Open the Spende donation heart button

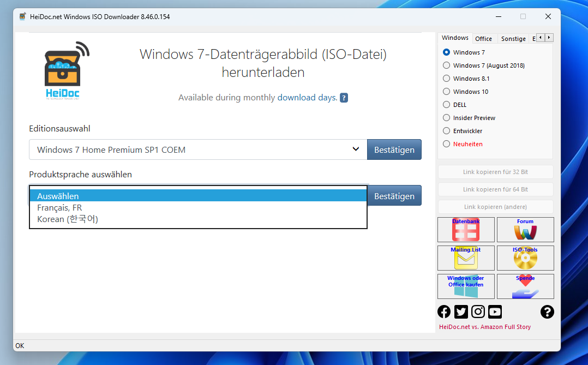click(525, 286)
